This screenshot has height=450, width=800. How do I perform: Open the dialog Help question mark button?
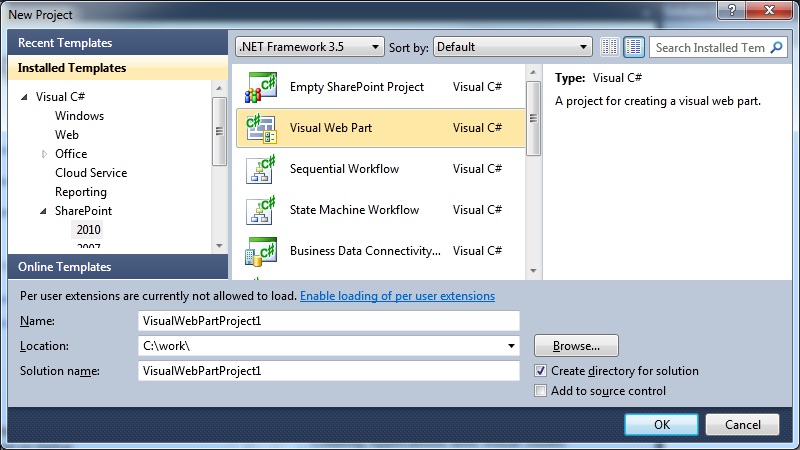pyautogui.click(x=732, y=10)
